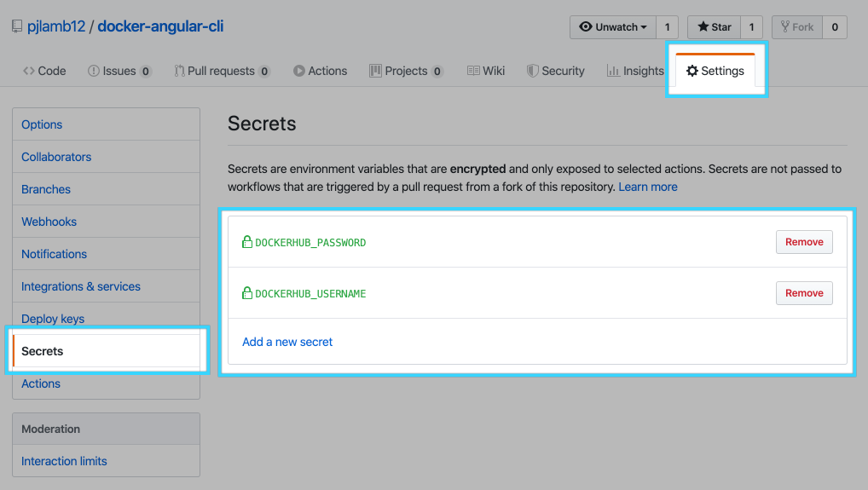Click the Moderation section header
The width and height of the screenshot is (868, 490).
106,429
